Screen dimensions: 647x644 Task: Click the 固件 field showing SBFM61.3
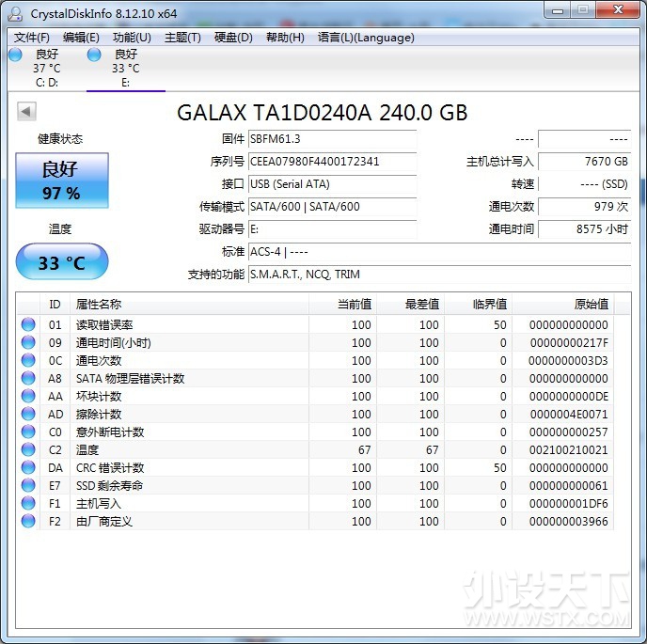tap(332, 139)
